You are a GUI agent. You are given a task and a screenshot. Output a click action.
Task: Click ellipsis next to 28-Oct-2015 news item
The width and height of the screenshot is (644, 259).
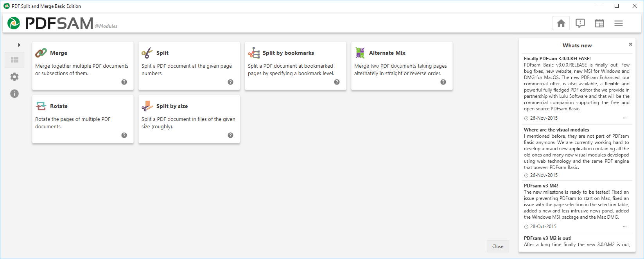pyautogui.click(x=625, y=226)
